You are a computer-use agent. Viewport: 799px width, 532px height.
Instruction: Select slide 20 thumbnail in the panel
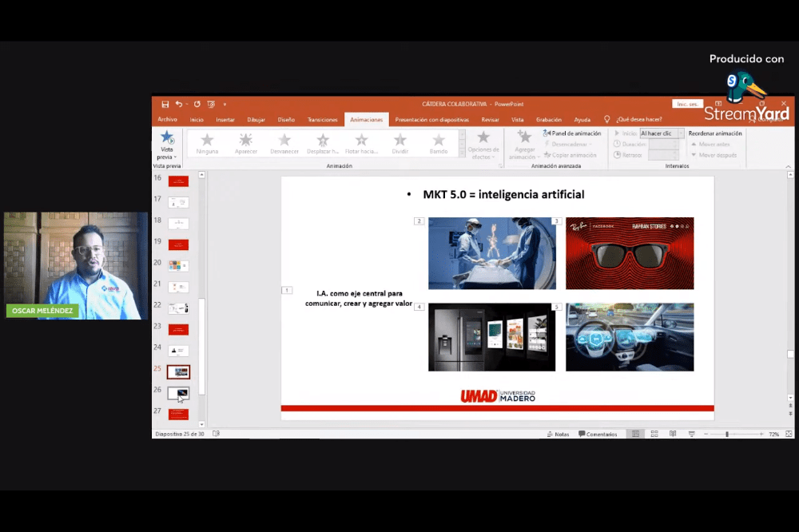[178, 266]
